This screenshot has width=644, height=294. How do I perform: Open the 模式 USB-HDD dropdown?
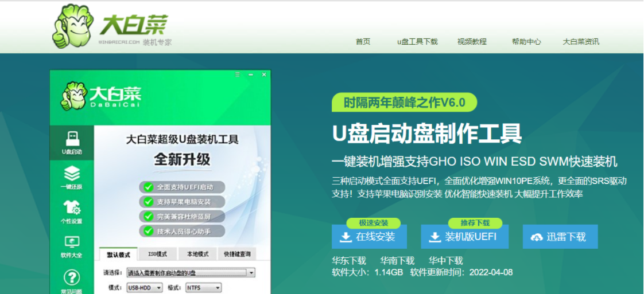(x=145, y=288)
